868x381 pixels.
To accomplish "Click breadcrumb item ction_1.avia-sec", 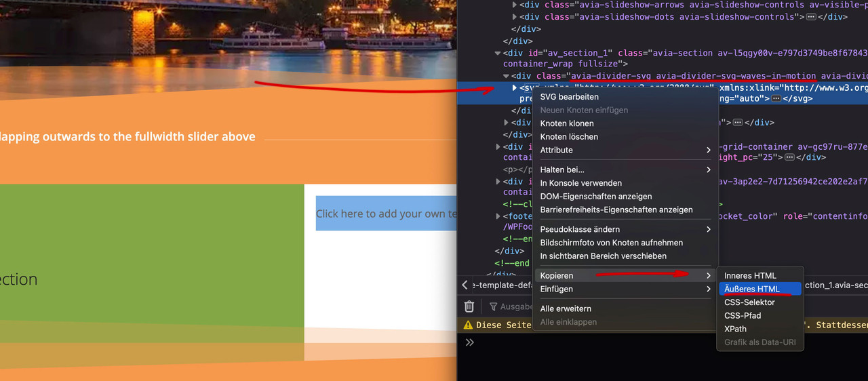I will [835, 285].
